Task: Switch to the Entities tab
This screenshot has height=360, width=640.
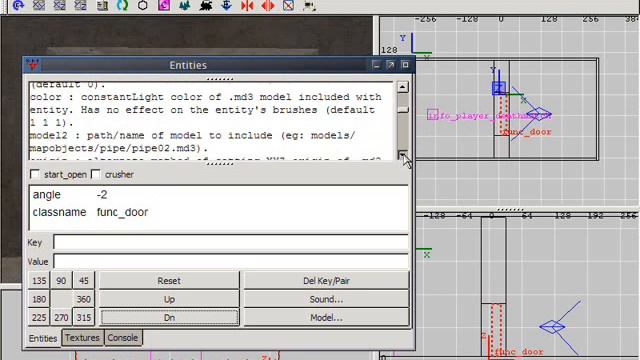Action: [43, 338]
